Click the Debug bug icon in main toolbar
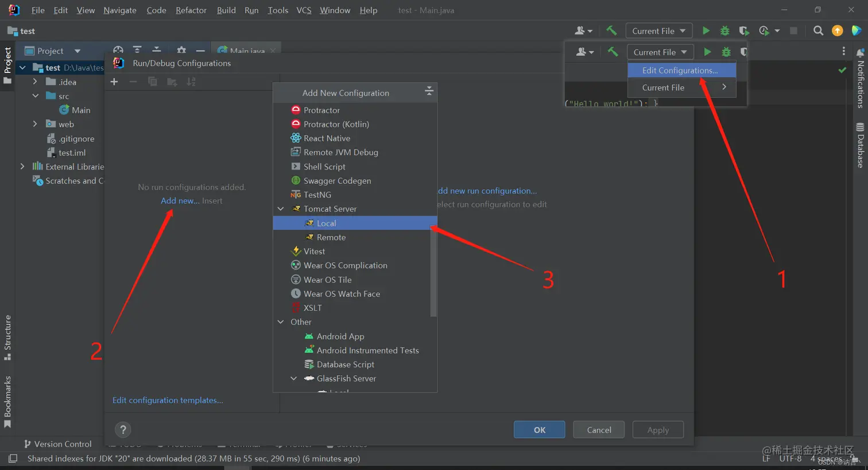This screenshot has height=470, width=868. [x=725, y=31]
